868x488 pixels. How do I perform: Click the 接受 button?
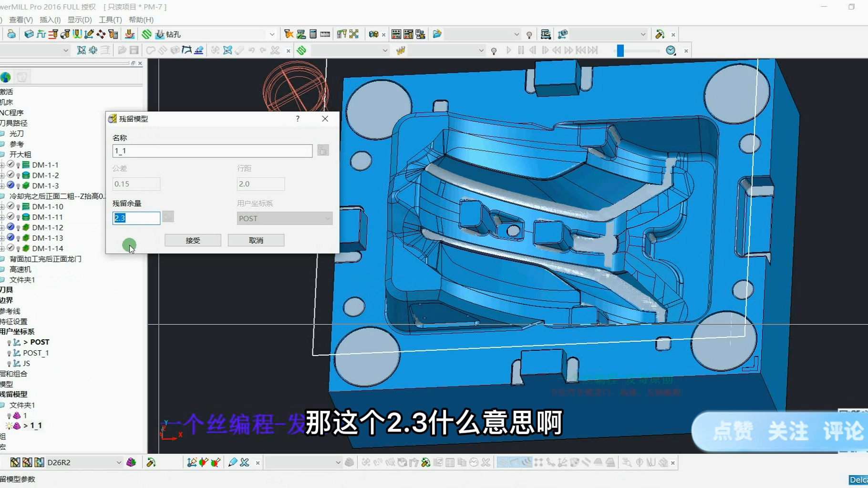[193, 240]
